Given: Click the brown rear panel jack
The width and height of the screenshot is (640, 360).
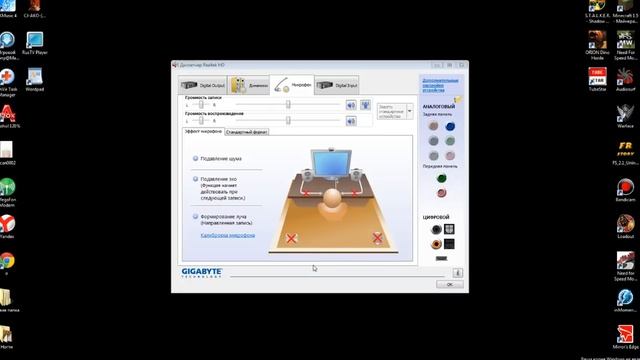Looking at the screenshot, I should click(433, 126).
